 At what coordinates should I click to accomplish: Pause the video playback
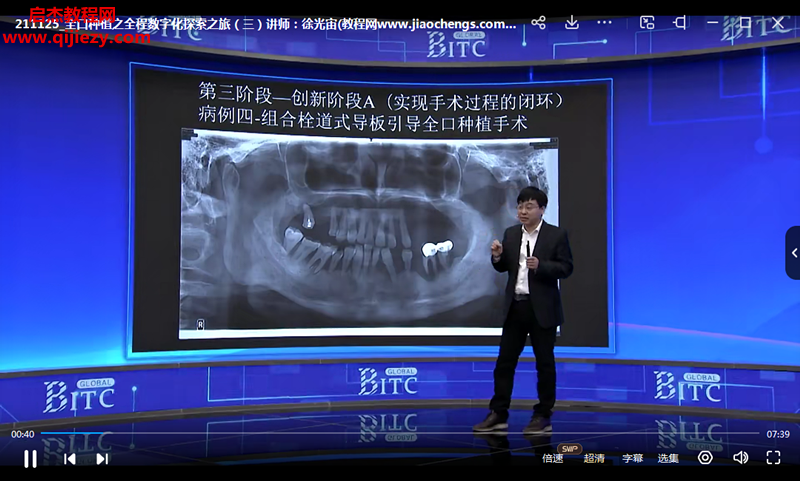30,459
